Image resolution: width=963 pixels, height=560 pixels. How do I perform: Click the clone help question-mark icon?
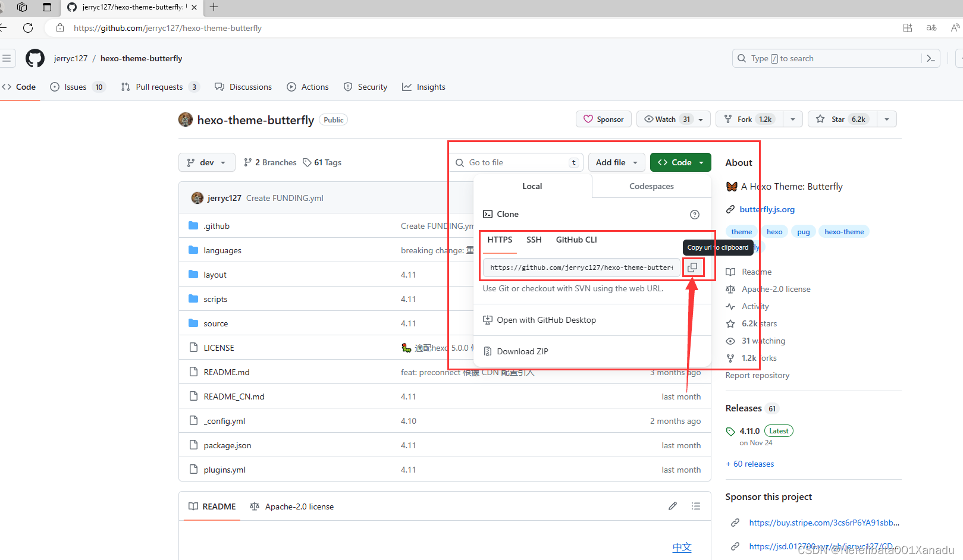click(x=694, y=215)
